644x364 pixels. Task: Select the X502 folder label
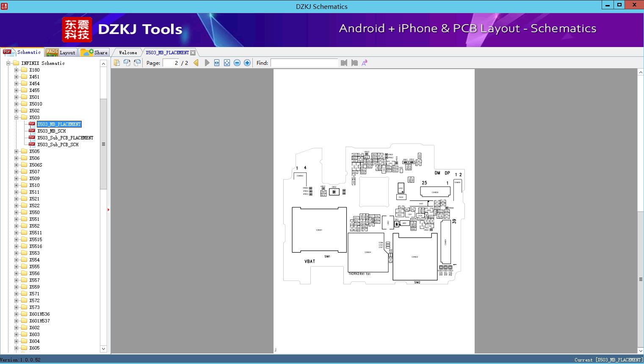click(34, 111)
